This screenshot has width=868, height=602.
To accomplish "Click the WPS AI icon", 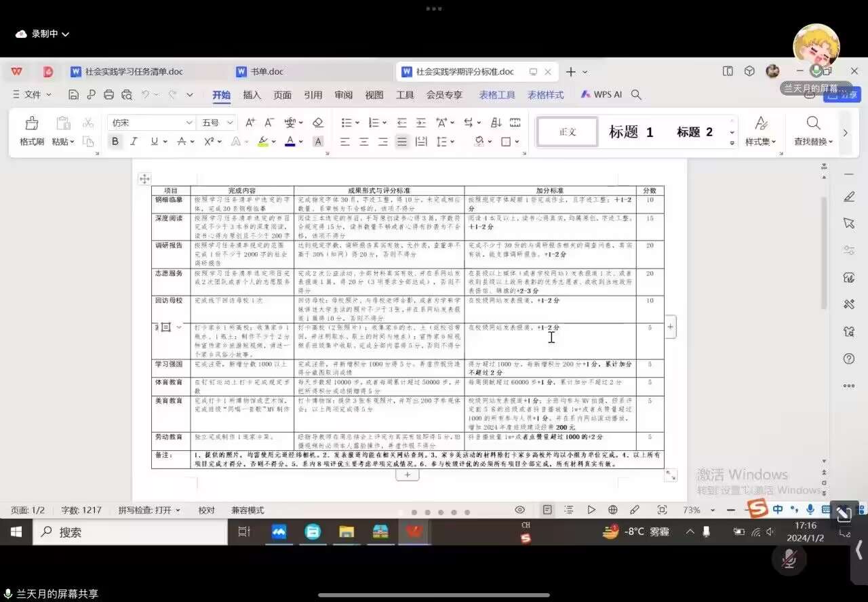I will (601, 95).
